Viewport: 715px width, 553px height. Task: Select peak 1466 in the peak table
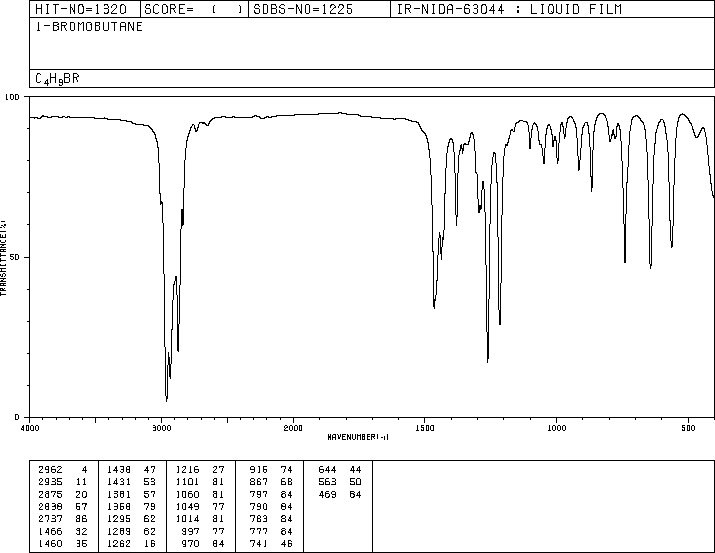point(51,532)
